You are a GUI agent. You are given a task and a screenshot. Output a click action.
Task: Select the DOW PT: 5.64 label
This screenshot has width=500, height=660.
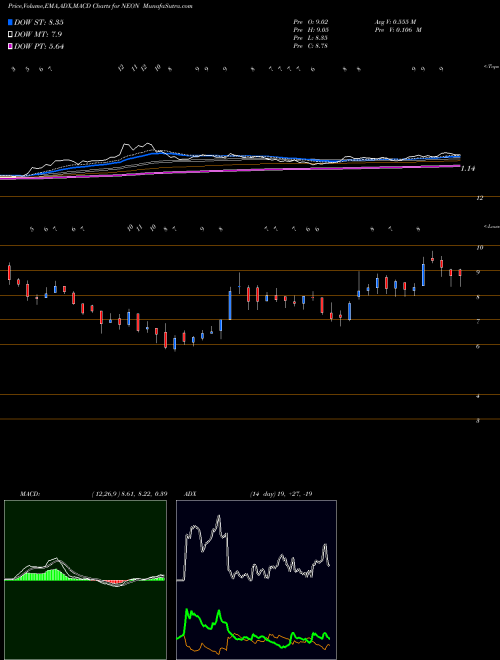click(x=39, y=47)
